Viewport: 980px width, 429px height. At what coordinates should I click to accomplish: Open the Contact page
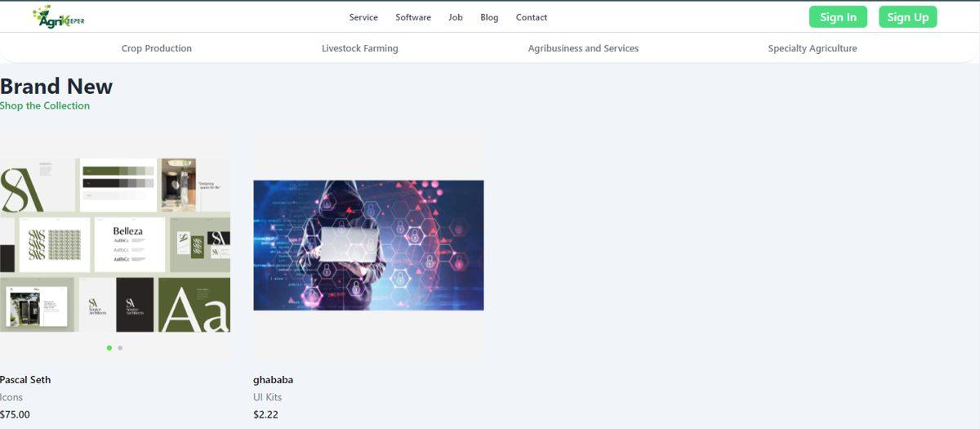click(x=532, y=17)
